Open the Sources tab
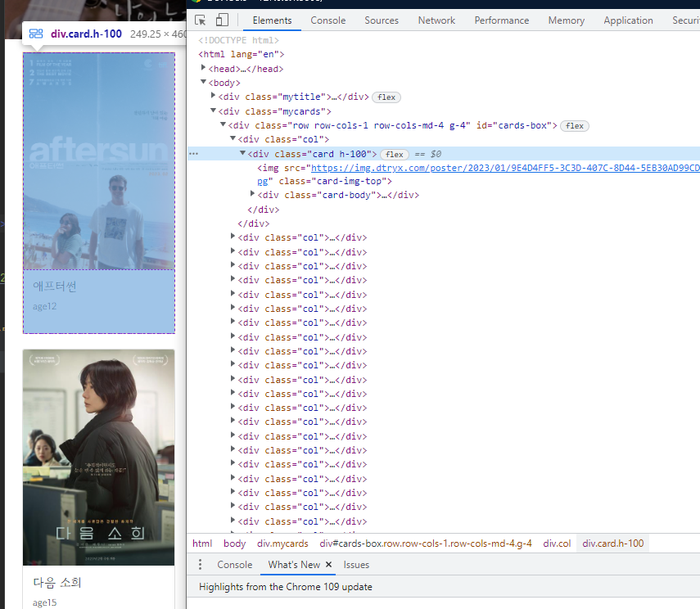700x609 pixels. [x=382, y=20]
